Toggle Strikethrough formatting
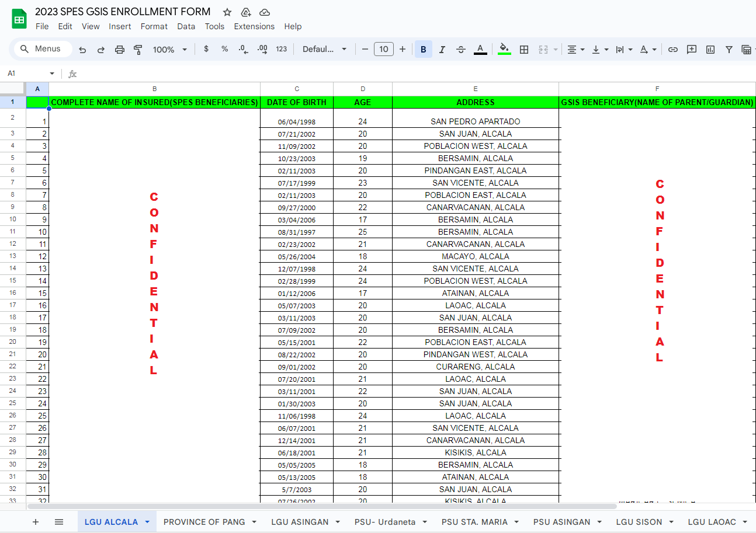Screen dimensions: 756x533 (x=461, y=50)
